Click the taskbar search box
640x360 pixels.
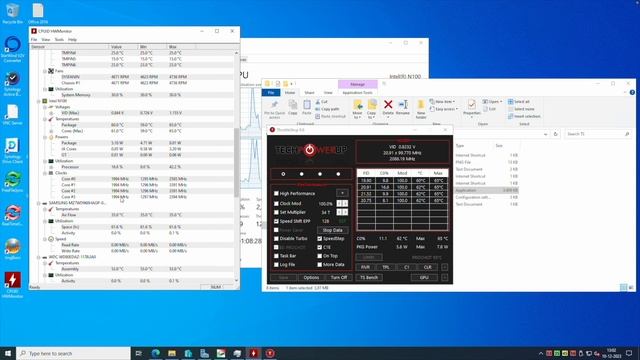pos(73,353)
